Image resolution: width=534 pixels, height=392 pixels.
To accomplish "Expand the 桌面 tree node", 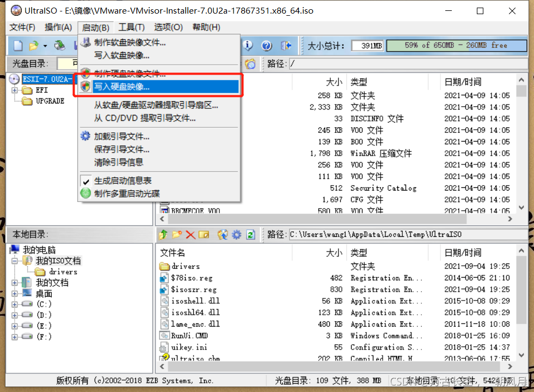I will click(14, 293).
